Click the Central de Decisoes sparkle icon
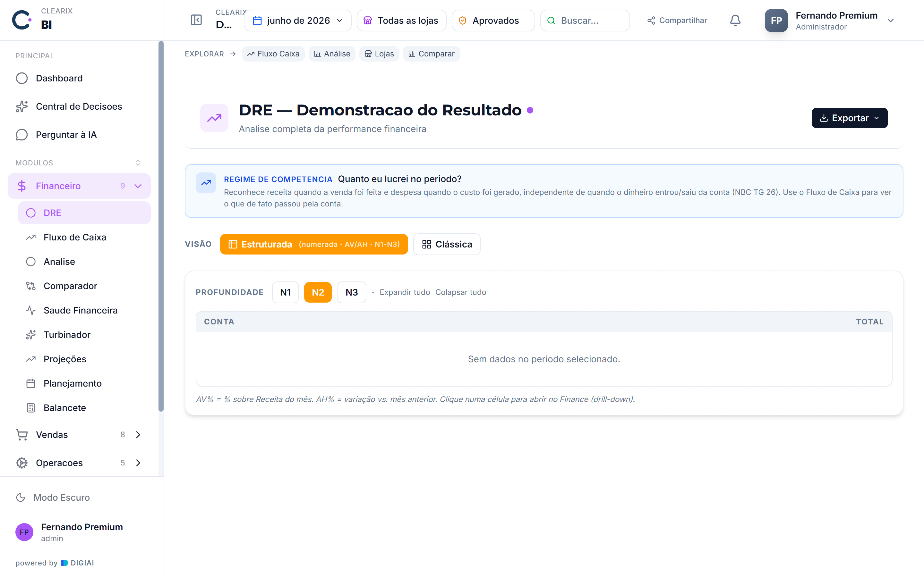Screen dimensions: 924x577 [x=22, y=106]
